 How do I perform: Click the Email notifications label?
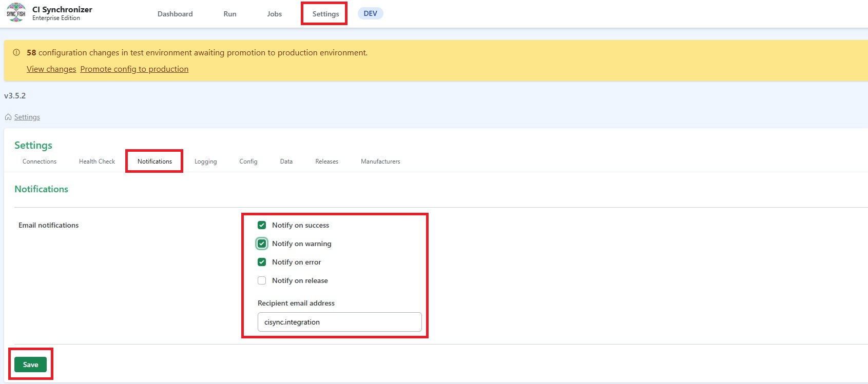click(49, 225)
